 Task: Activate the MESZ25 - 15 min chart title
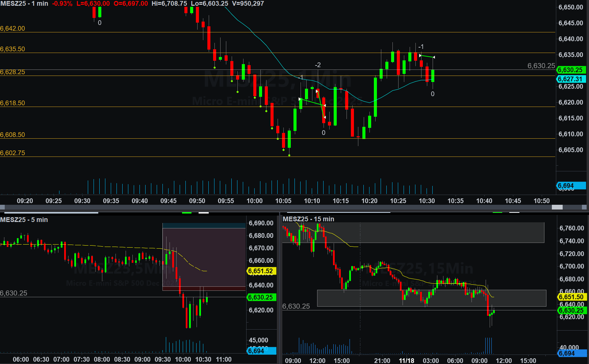(308, 219)
